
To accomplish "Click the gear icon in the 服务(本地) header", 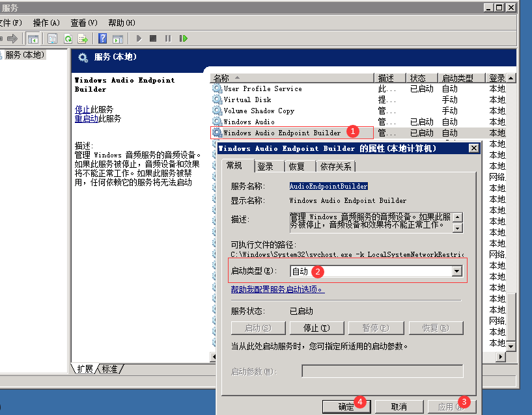I will coord(83,57).
